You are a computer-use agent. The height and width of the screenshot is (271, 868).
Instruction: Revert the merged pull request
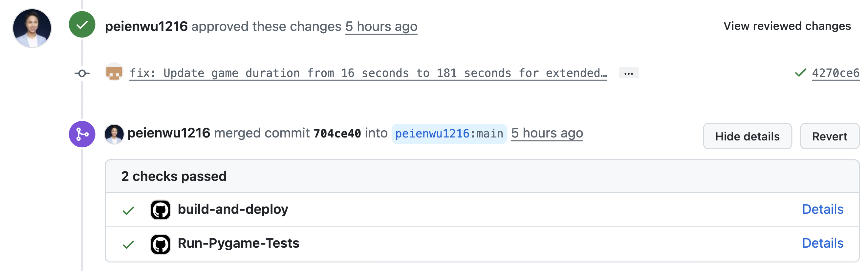(829, 136)
